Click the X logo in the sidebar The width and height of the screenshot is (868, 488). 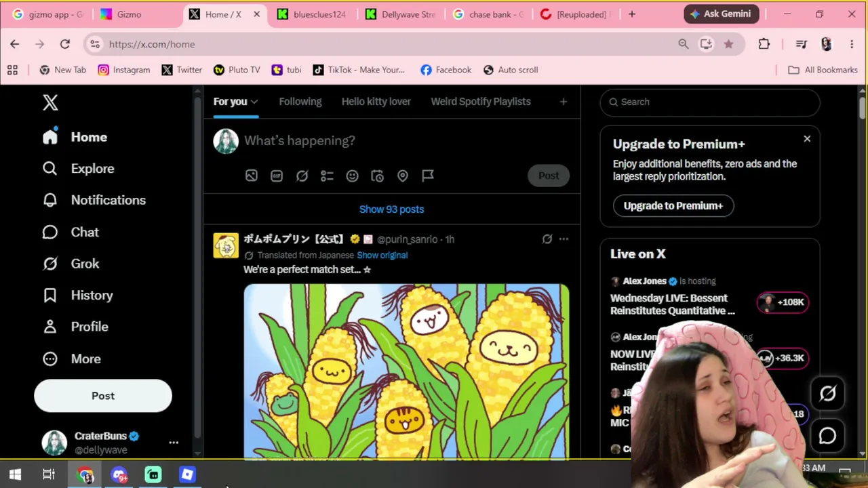tap(50, 102)
